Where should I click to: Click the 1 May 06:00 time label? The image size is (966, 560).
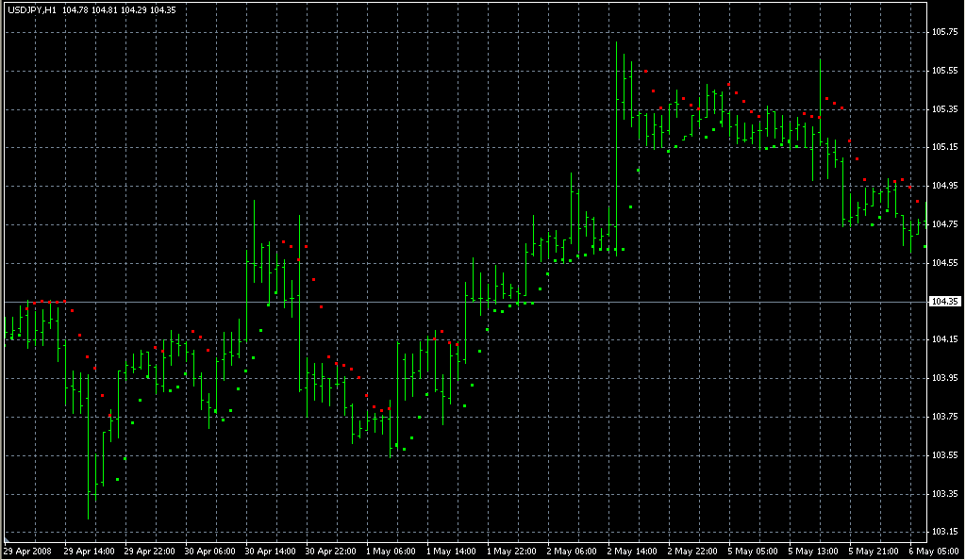(x=391, y=551)
